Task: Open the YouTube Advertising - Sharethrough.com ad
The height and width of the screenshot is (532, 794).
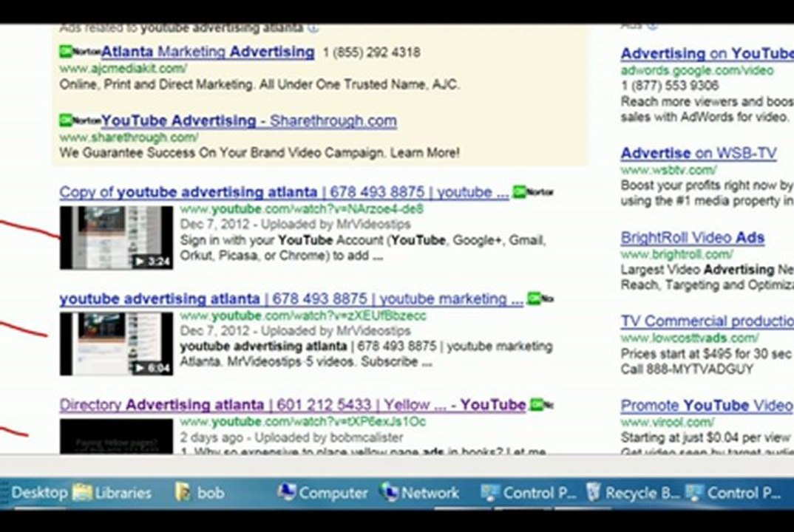Action: pos(248,120)
